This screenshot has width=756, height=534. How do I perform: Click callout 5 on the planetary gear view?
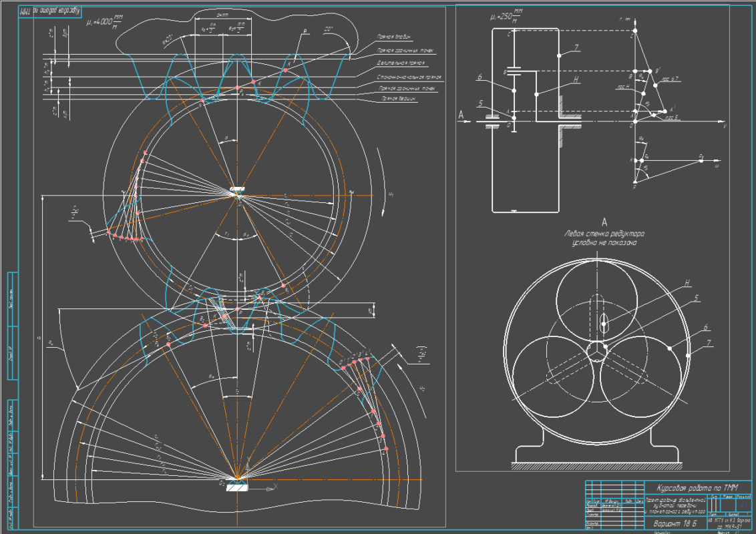(x=696, y=299)
